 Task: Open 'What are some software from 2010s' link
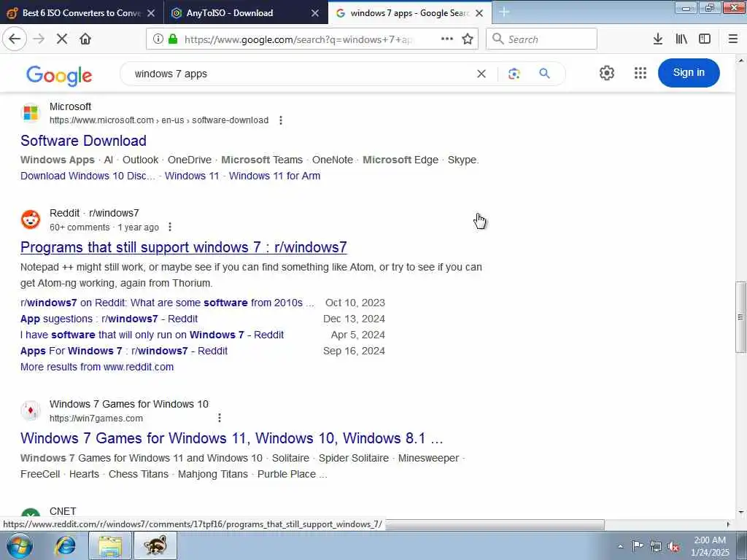point(167,303)
